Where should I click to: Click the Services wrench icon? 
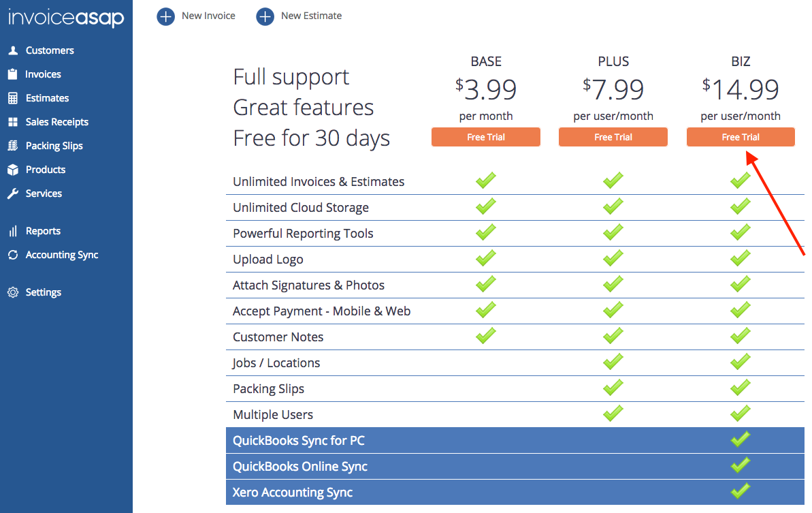point(13,193)
